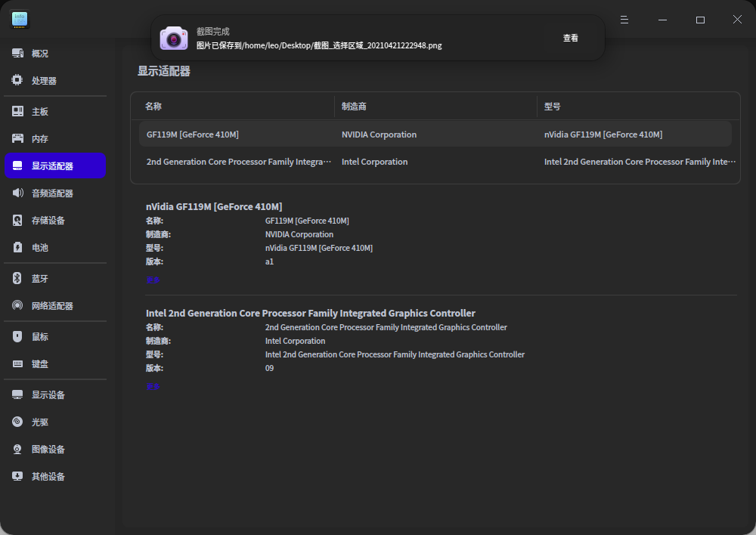Open the 主板 sidebar entry

(55, 111)
